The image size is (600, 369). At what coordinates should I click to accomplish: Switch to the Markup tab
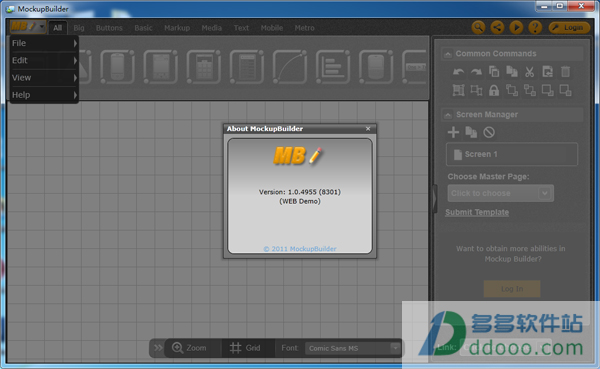pos(177,28)
